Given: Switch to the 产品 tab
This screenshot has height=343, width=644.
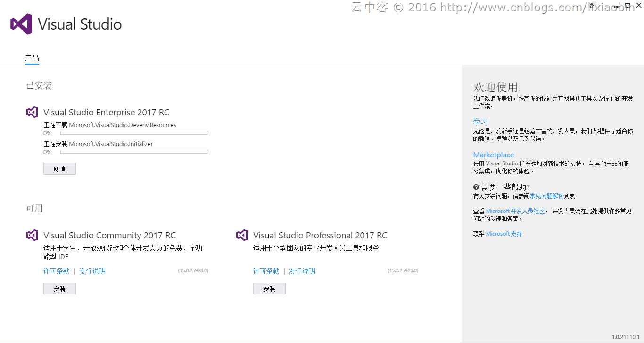Looking at the screenshot, I should (x=32, y=58).
